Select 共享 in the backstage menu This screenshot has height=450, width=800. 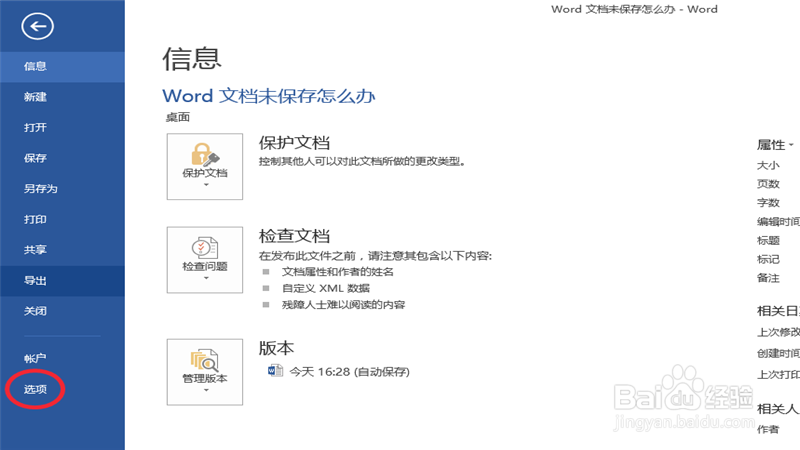coord(62,250)
